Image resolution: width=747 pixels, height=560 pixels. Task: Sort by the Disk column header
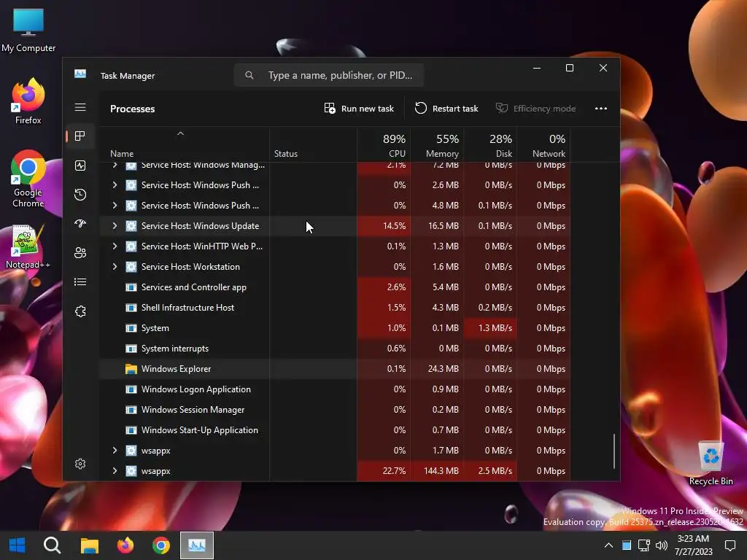pos(491,145)
